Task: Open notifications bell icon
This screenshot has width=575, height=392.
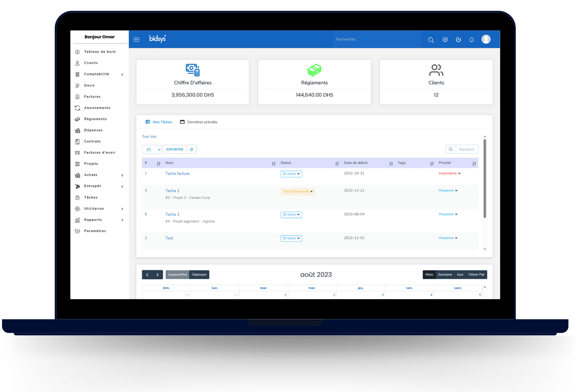Action: (471, 40)
